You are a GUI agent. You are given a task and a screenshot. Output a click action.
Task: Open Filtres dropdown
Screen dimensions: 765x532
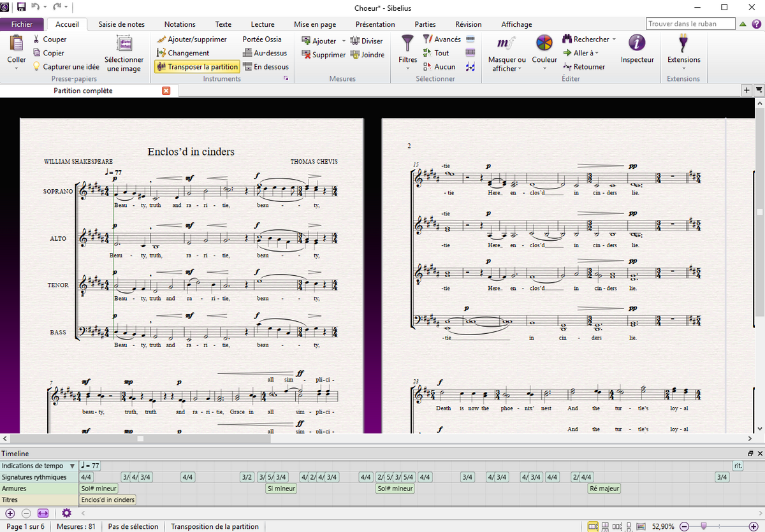407,68
